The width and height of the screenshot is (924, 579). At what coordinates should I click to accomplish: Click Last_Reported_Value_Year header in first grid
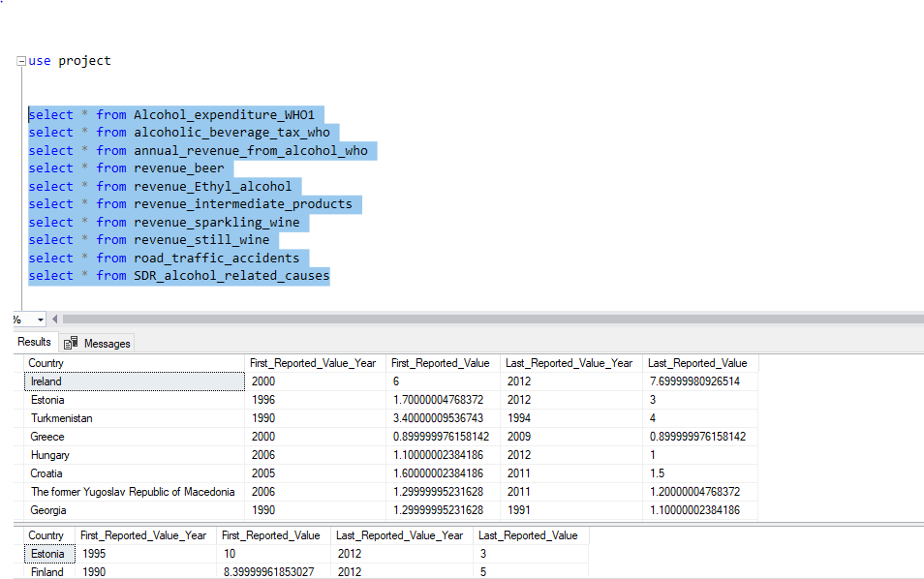(x=571, y=363)
